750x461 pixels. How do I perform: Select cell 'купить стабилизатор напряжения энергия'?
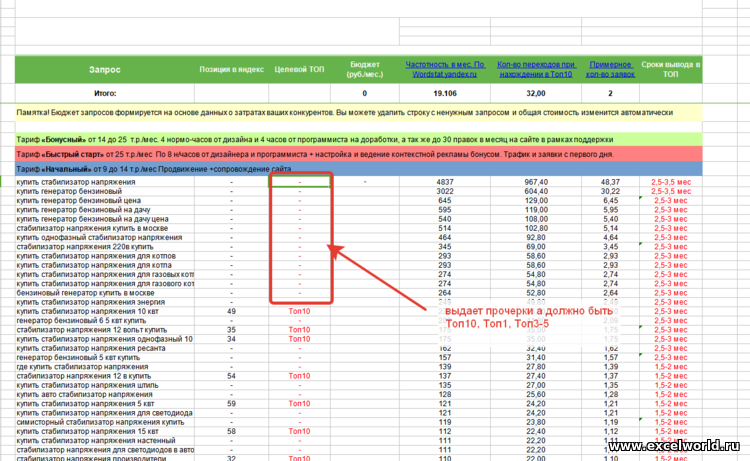pos(105,302)
